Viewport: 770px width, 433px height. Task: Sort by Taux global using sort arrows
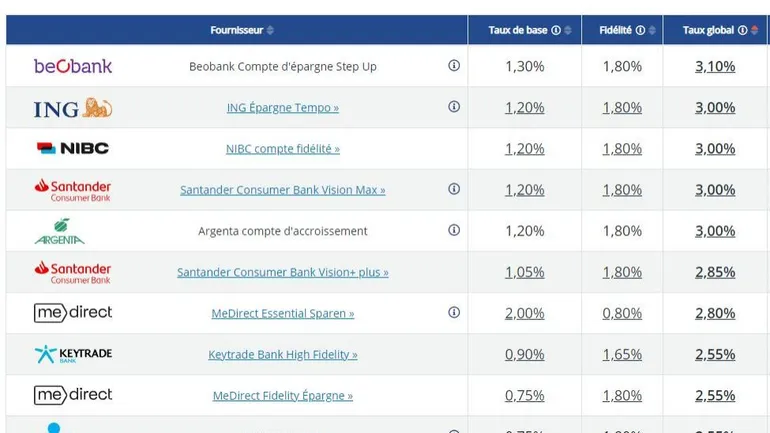pyautogui.click(x=754, y=30)
